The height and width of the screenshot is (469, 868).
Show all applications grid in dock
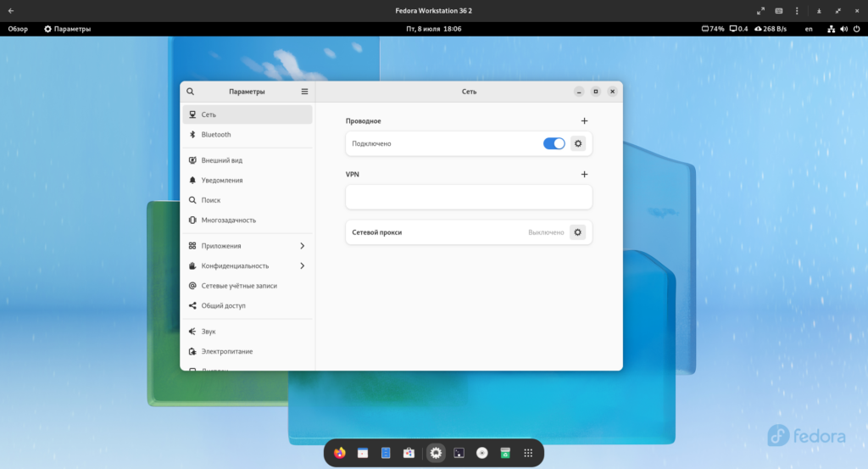[x=528, y=454]
